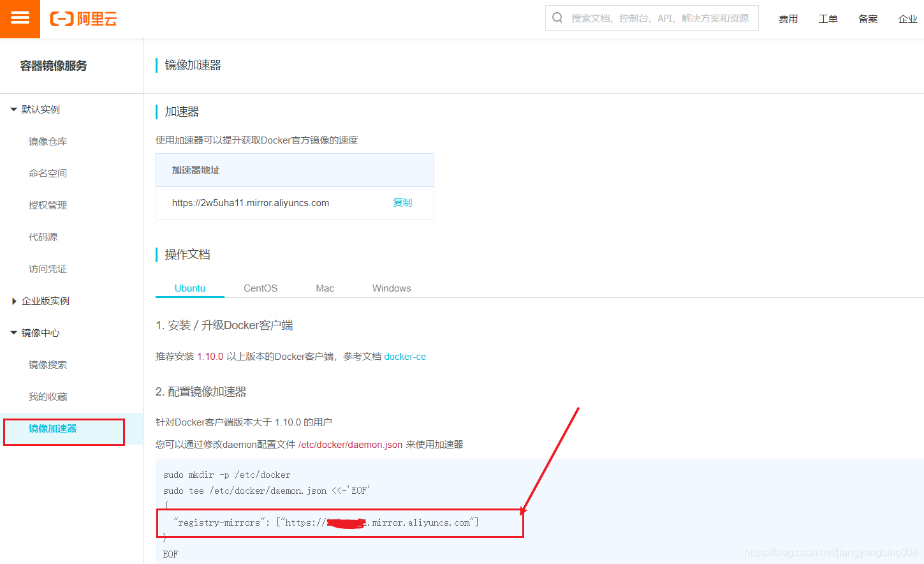Collapse the 镜像中心 section arrow

(x=13, y=333)
